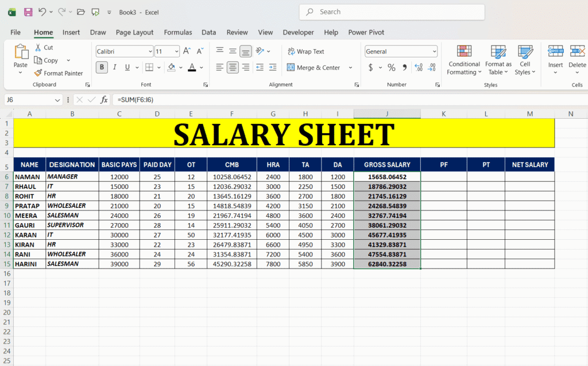Select the cell containing 62840.32258
Viewport: 588px width, 366px height.
(387, 264)
